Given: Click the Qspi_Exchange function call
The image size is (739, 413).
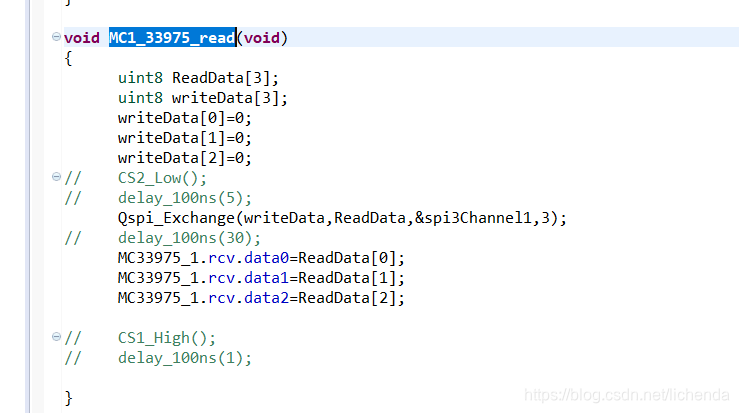Looking at the screenshot, I should (342, 218).
